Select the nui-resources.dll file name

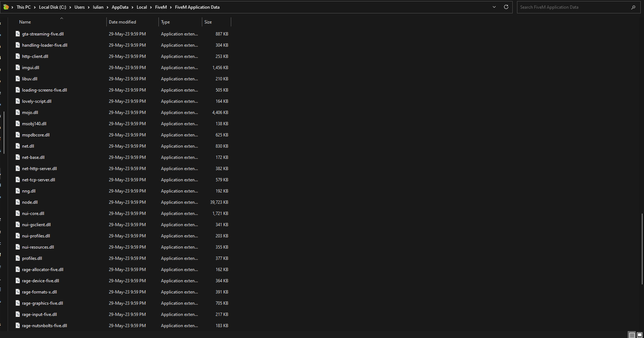tap(38, 247)
